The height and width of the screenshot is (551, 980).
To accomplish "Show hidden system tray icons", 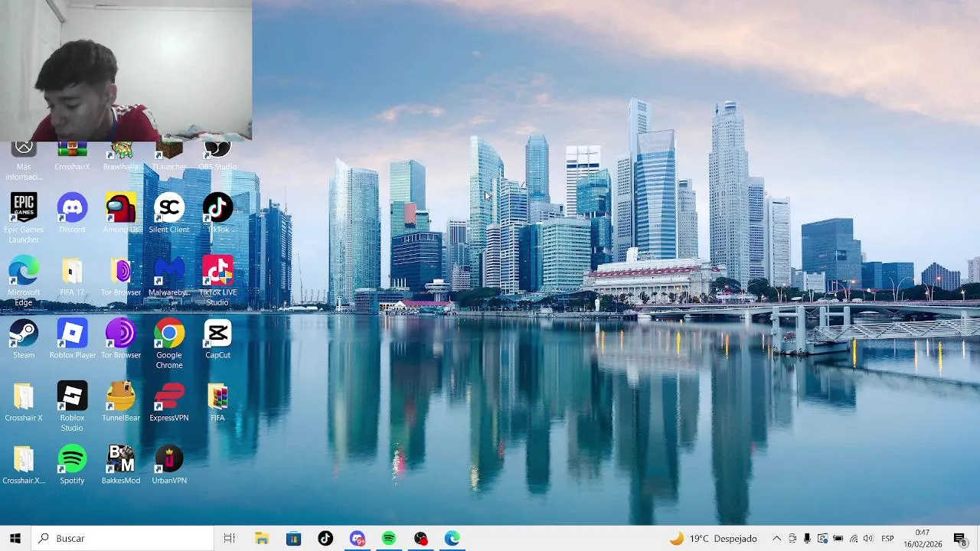I will [776, 538].
